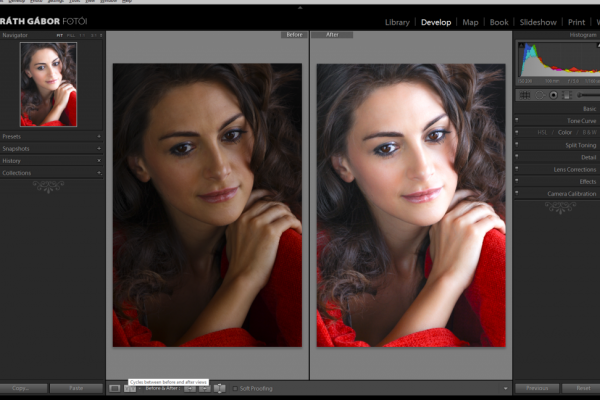Toggle Split Toning panel on/off switch
600x400 pixels.
pyautogui.click(x=517, y=145)
